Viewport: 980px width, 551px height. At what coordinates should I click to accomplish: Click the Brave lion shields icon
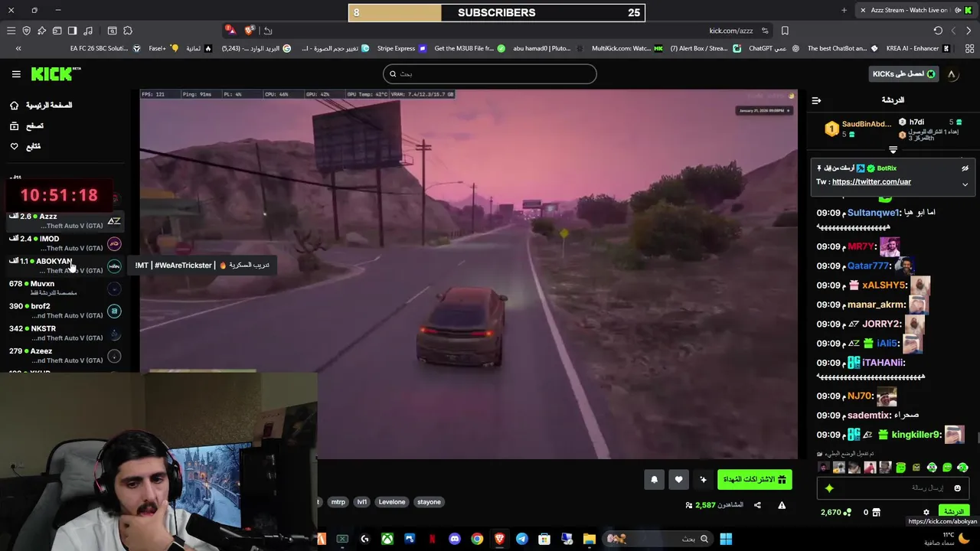point(249,31)
